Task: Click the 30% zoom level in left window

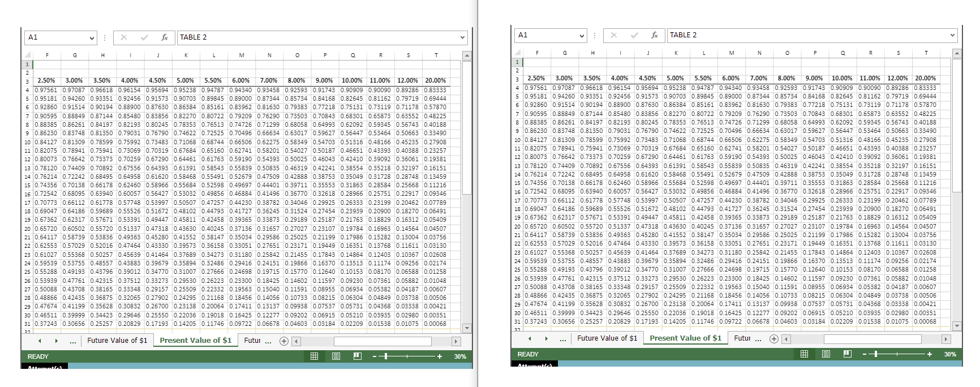Action: point(460,356)
